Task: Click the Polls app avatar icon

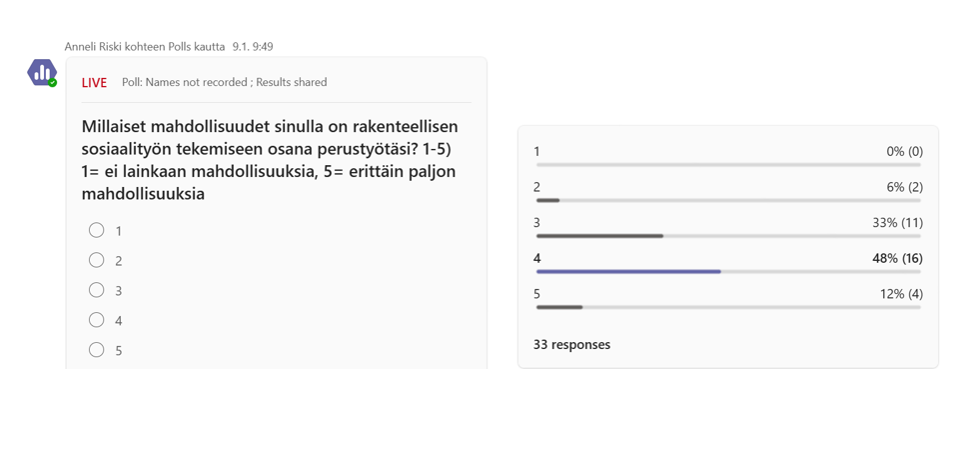Action: tap(42, 73)
